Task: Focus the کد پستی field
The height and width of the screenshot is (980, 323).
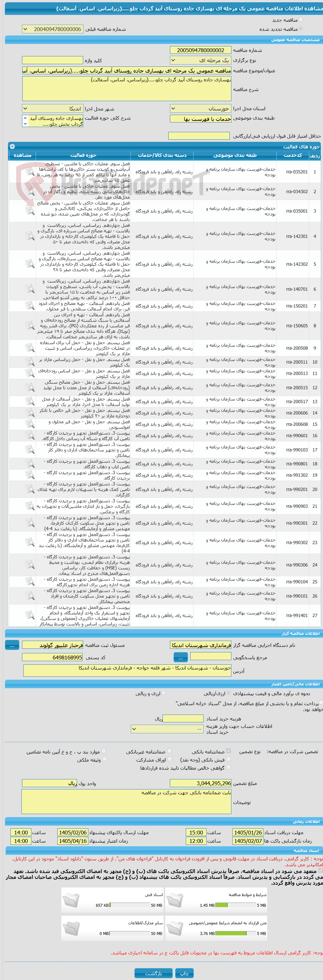Action: (52, 657)
